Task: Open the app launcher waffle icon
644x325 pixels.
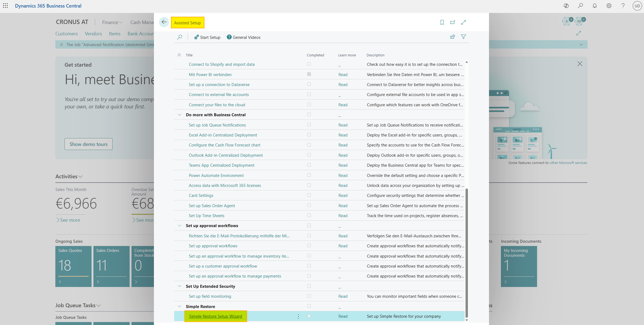Action: tap(5, 6)
